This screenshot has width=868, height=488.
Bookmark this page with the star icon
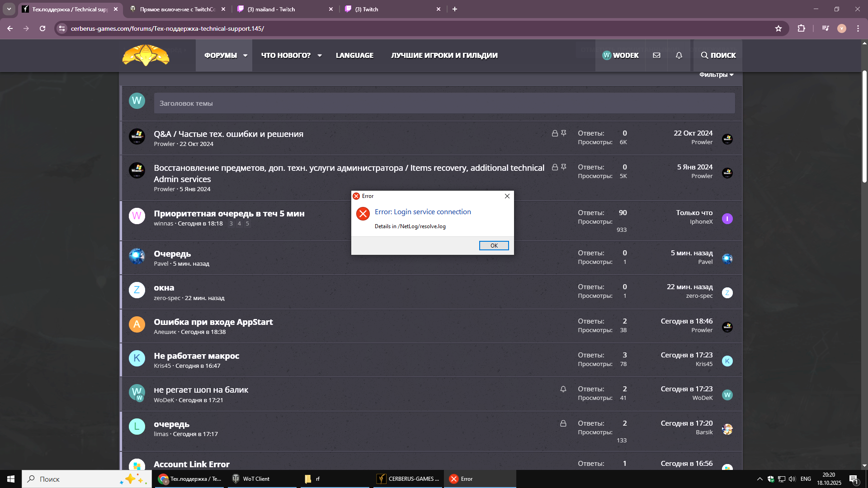tap(778, 28)
